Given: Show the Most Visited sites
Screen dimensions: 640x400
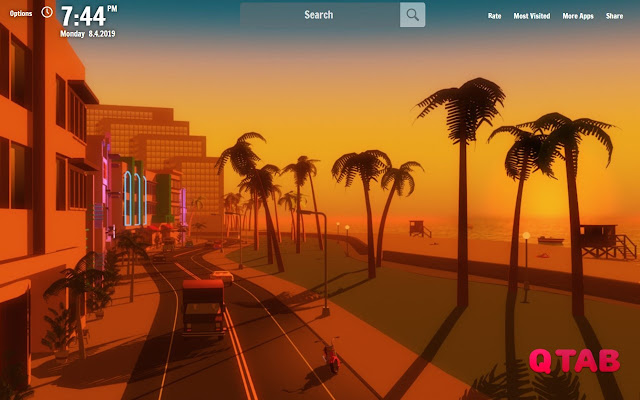Looking at the screenshot, I should pos(532,16).
